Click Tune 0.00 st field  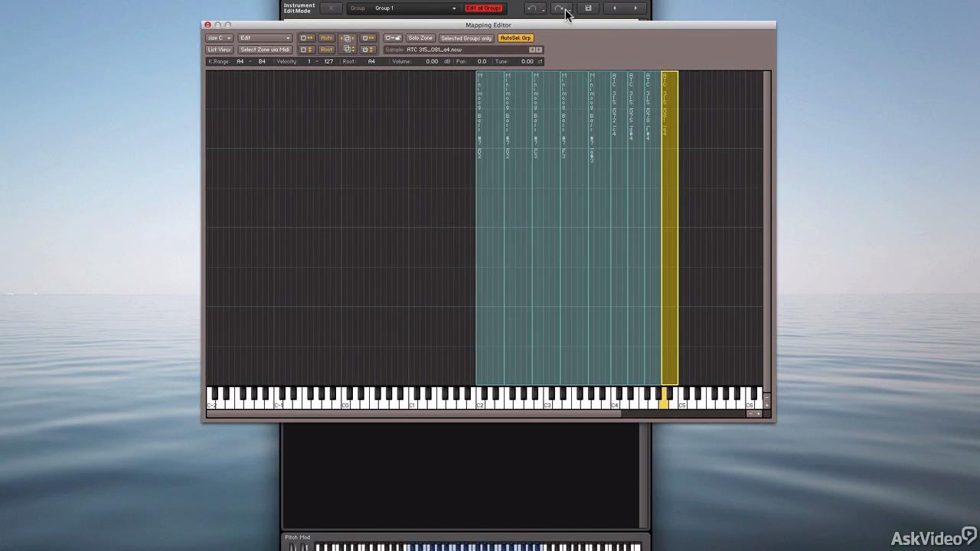[527, 61]
